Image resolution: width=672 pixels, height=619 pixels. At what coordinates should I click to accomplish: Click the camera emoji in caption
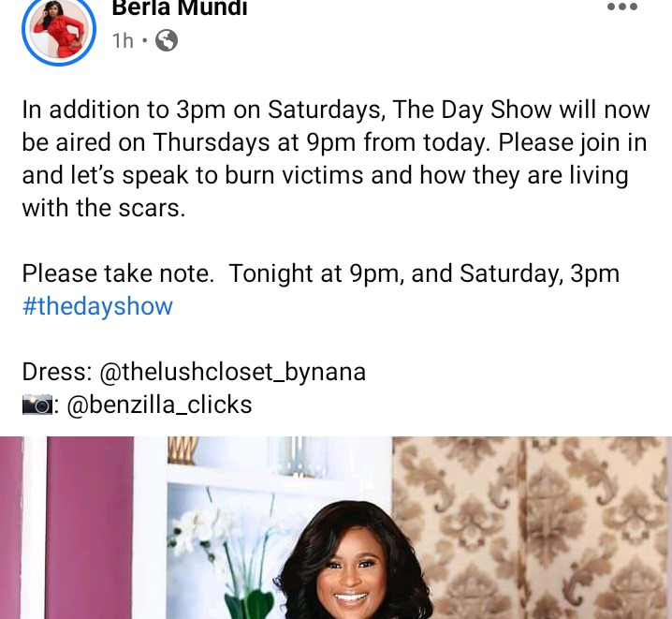[x=37, y=405]
